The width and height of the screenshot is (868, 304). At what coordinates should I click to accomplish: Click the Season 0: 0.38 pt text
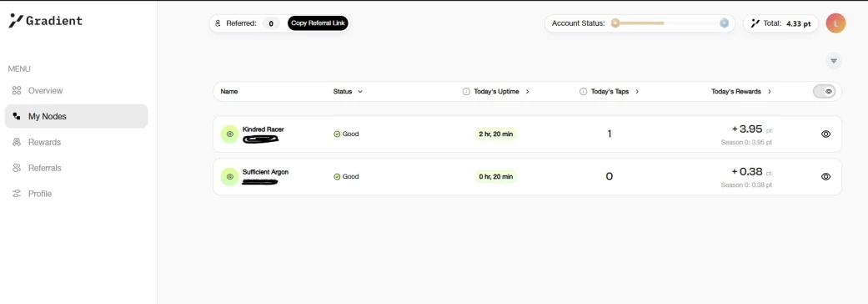[746, 185]
